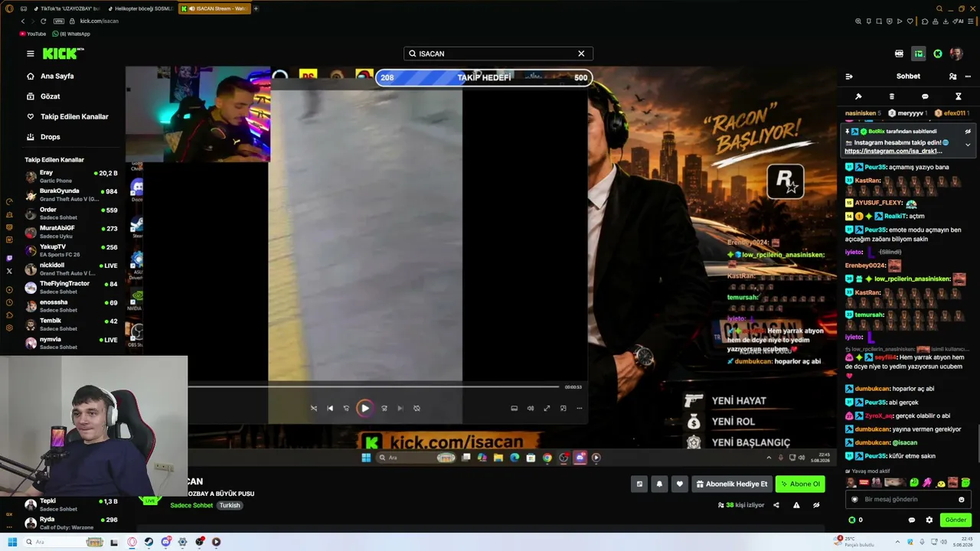This screenshot has width=980, height=551.
Task: Open Eray's channel in followed list
Action: 71,177
